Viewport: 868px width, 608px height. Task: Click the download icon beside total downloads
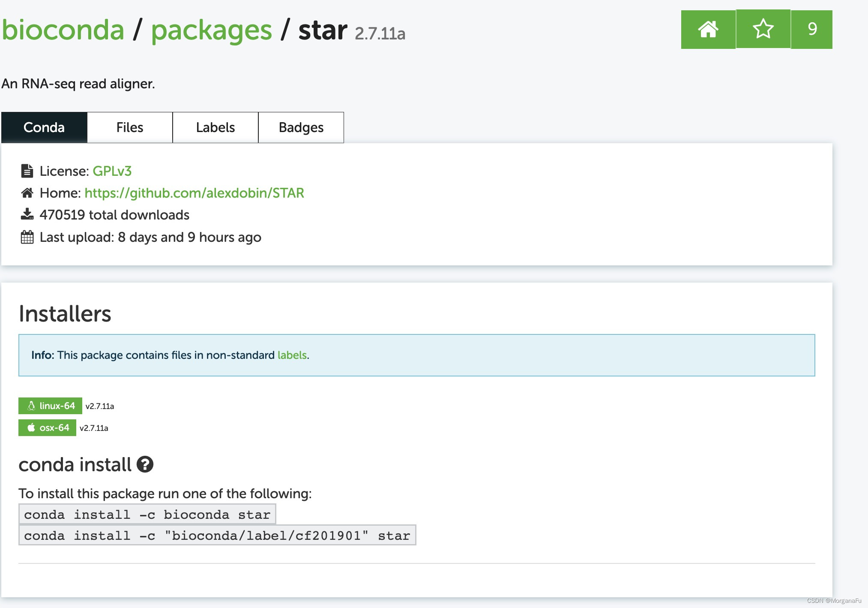27,214
